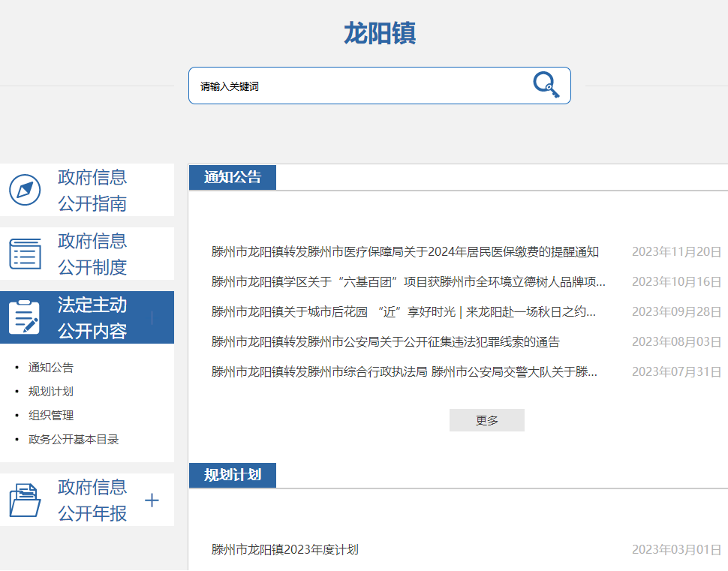Expand 政府信息公开年报 with the plus sign
This screenshot has width=728, height=571.
pos(152,500)
